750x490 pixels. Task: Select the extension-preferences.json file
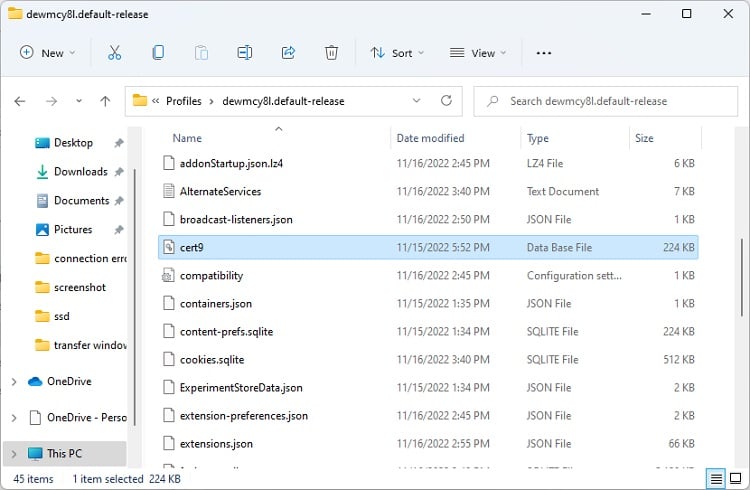(x=428, y=416)
